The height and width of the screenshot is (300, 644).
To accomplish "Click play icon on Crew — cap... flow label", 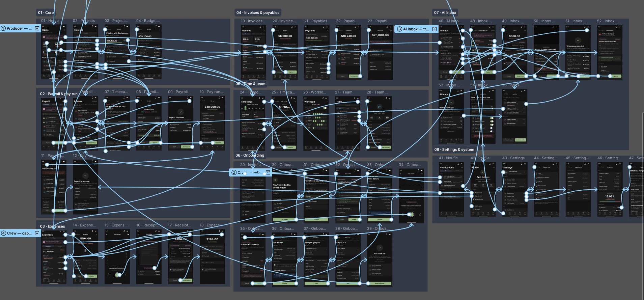I will point(37,233).
